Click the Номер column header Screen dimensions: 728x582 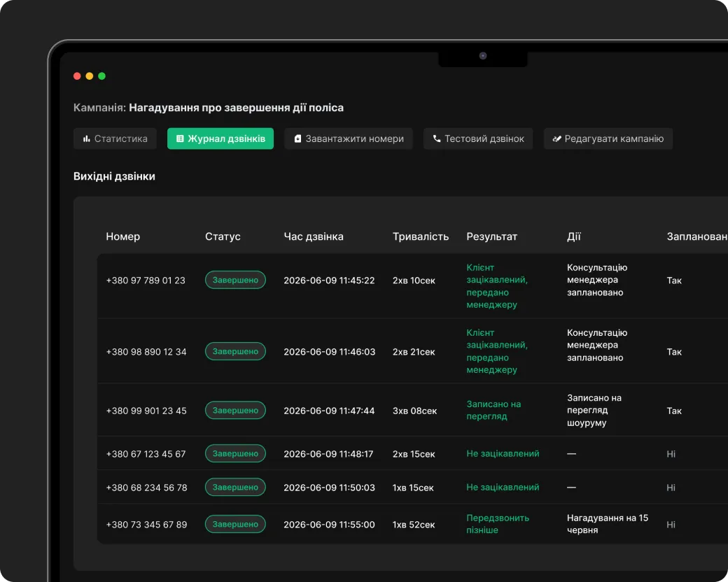(123, 236)
